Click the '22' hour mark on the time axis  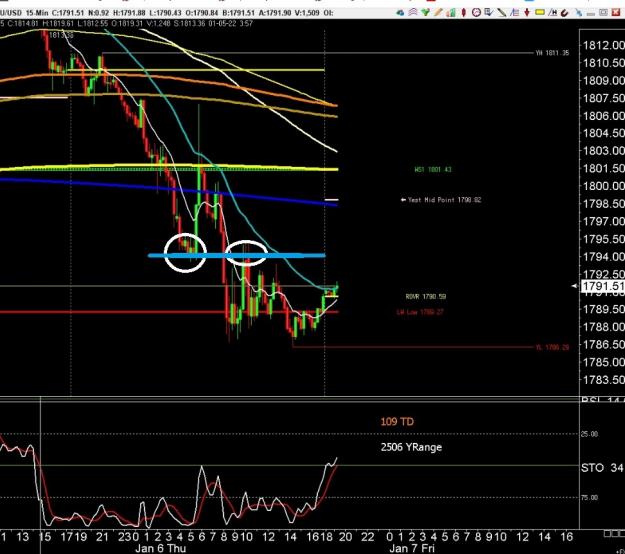pyautogui.click(x=368, y=537)
